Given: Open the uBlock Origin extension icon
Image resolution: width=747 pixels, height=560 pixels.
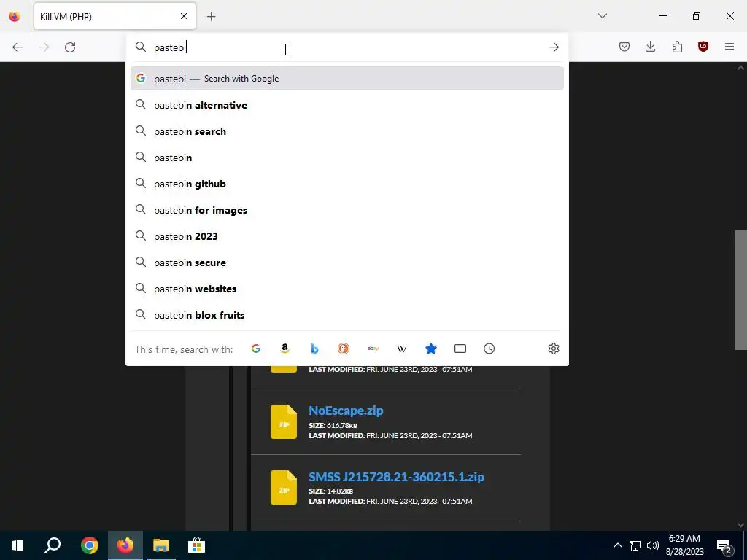Looking at the screenshot, I should pos(703,47).
